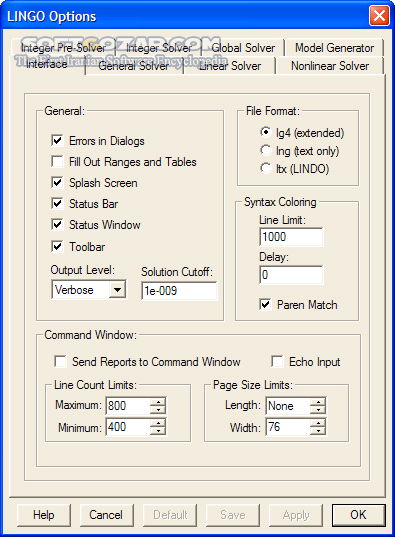Click the page Length field showing None

click(x=288, y=405)
